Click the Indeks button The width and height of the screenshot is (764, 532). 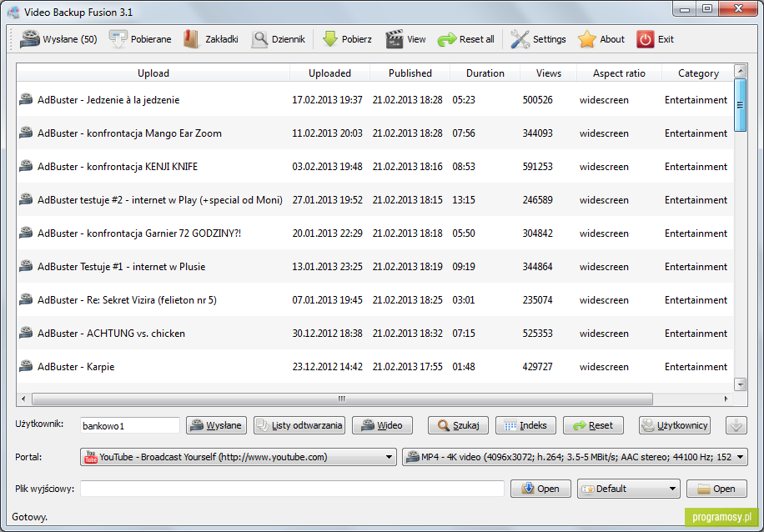(x=525, y=425)
